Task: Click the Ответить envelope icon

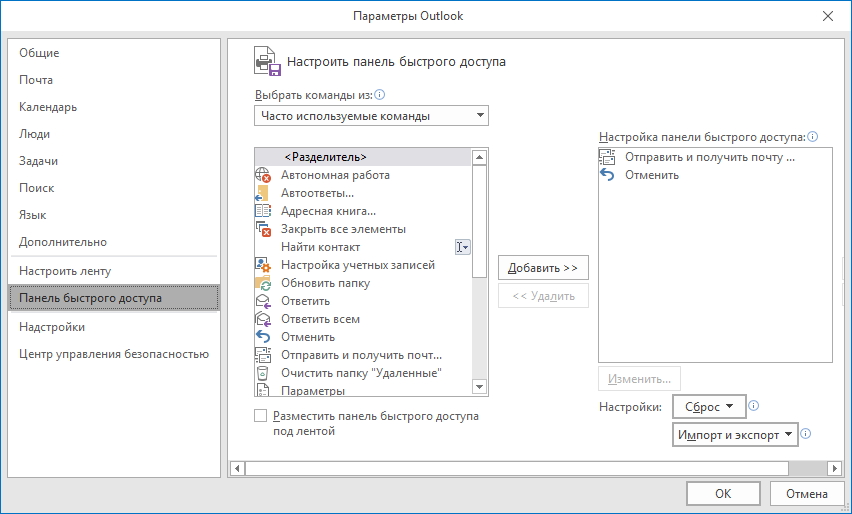Action: (x=263, y=300)
